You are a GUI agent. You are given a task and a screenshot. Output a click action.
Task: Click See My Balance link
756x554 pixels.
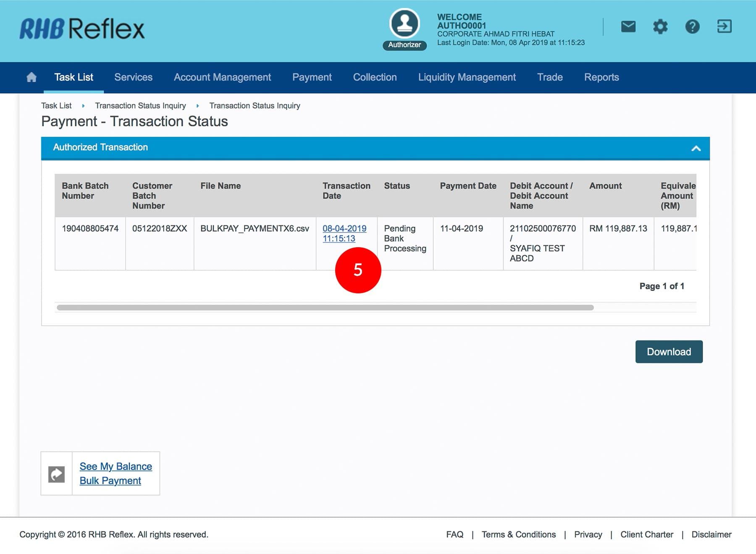coord(115,466)
